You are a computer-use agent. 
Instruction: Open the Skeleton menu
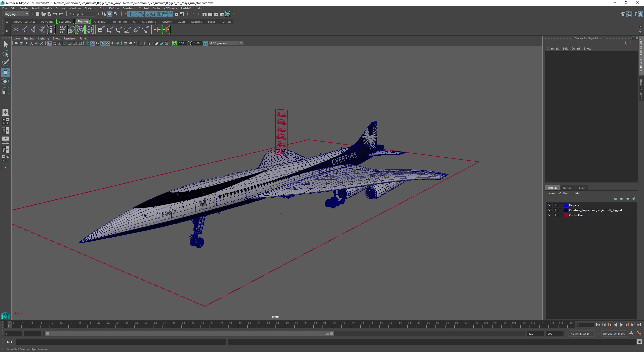coord(90,8)
